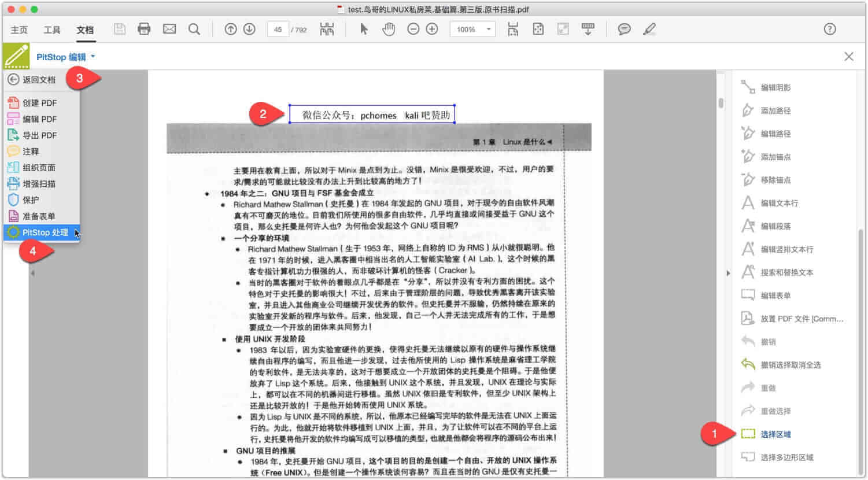
Task: Add a comment with speech bubble icon
Action: [624, 29]
